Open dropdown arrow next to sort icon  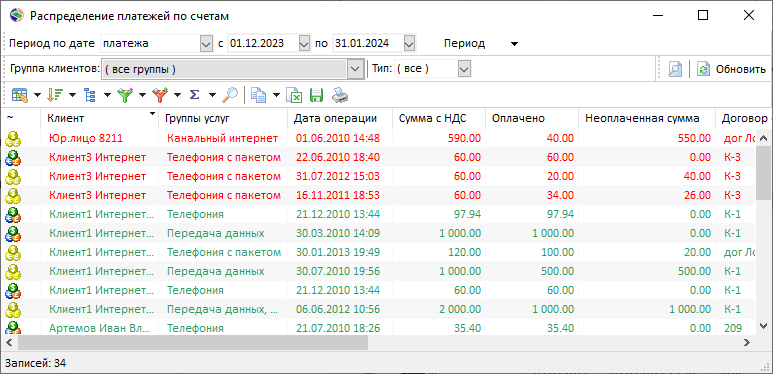point(72,95)
